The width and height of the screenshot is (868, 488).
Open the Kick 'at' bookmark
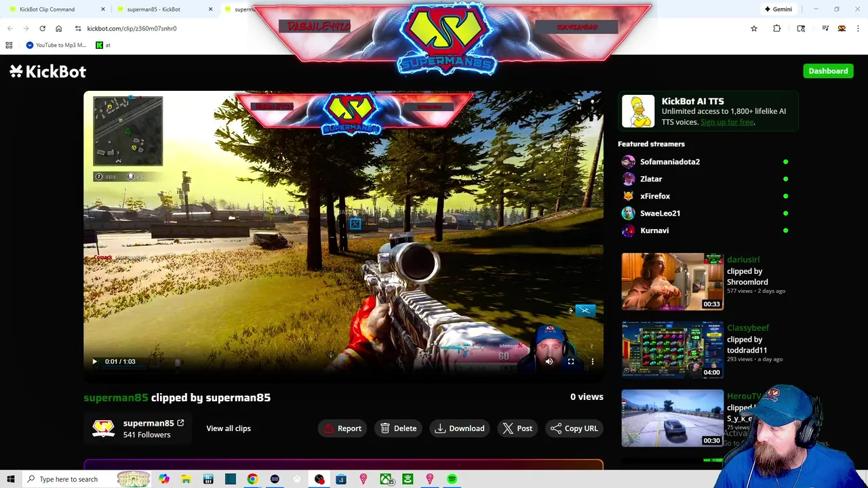pyautogui.click(x=103, y=45)
